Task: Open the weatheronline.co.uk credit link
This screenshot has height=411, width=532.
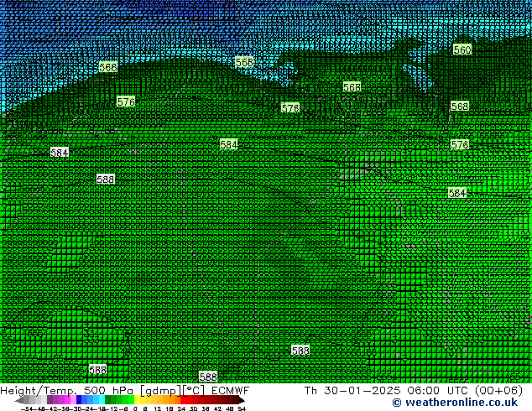Action: pyautogui.click(x=455, y=403)
